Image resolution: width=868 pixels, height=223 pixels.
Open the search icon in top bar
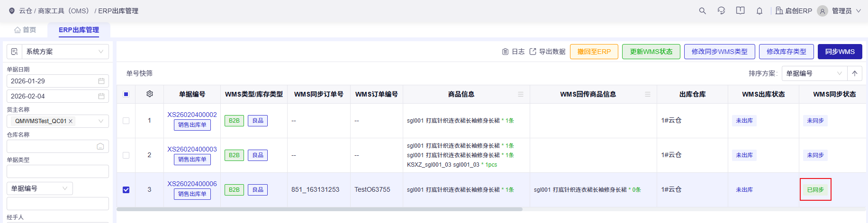(703, 10)
